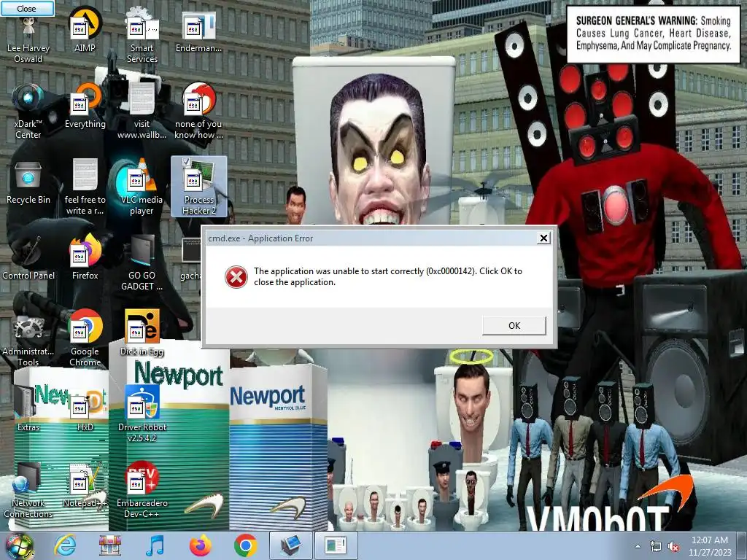The image size is (747, 560).
Task: Click OK in the cmd.exe error dialog
Action: (514, 326)
